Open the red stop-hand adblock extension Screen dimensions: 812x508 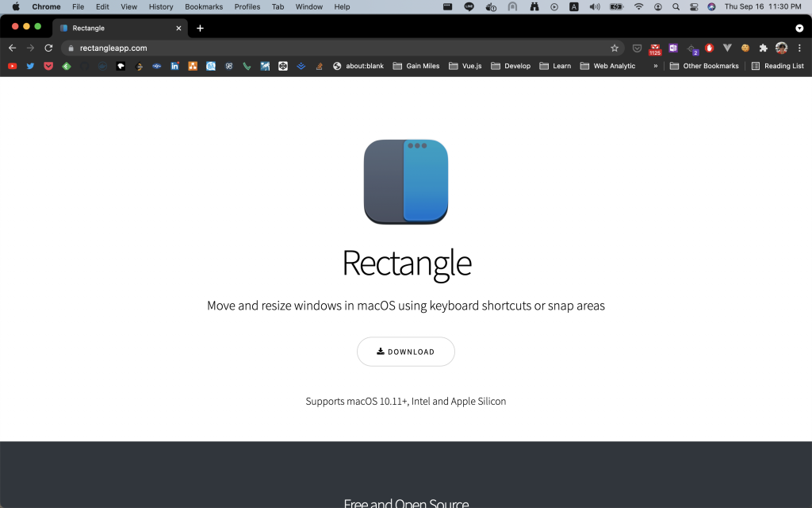[710, 48]
